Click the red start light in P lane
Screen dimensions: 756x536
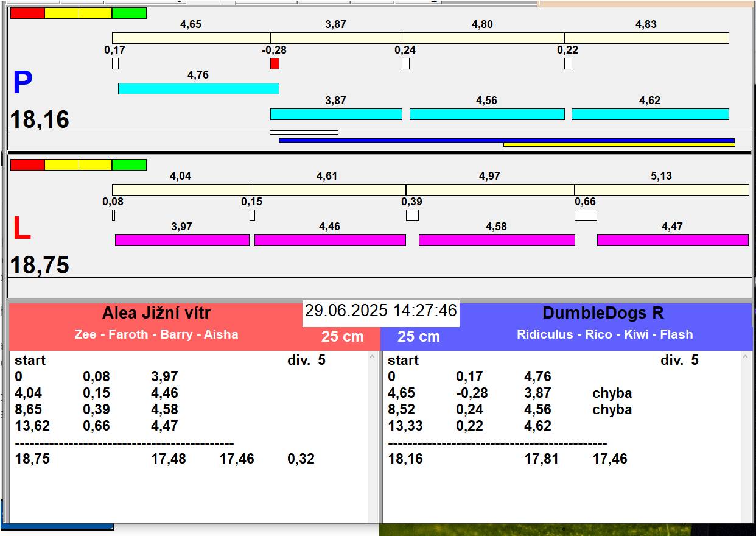[x=27, y=13]
